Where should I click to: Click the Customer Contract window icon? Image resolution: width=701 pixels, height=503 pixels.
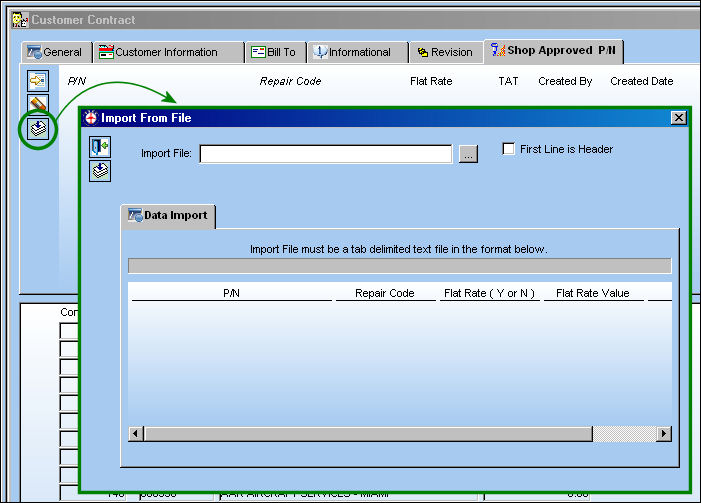point(20,20)
